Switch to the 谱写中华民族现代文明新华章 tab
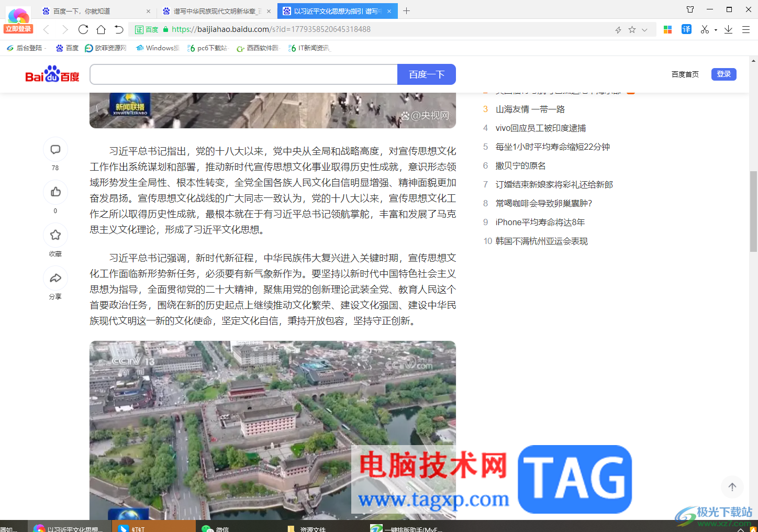The height and width of the screenshot is (532, 758). [x=215, y=10]
